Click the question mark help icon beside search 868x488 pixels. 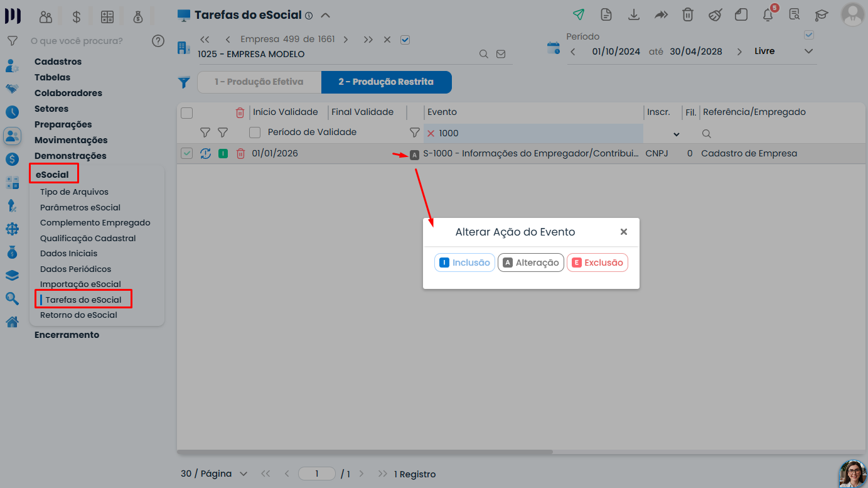[158, 41]
